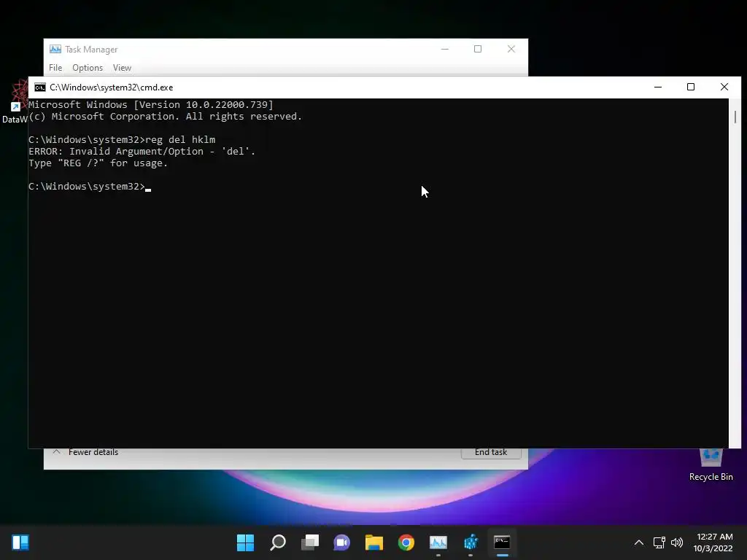
Task: Launch the Chat app from taskbar
Action: [x=341, y=542]
